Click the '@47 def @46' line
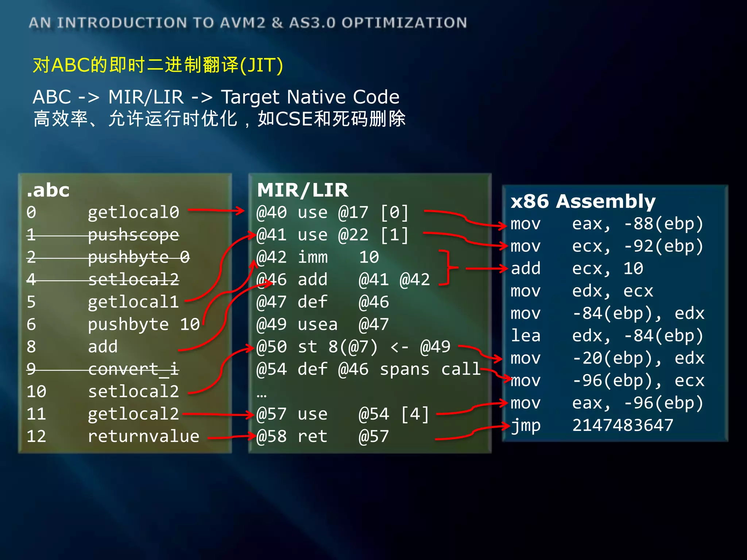747x560 pixels. point(323,302)
